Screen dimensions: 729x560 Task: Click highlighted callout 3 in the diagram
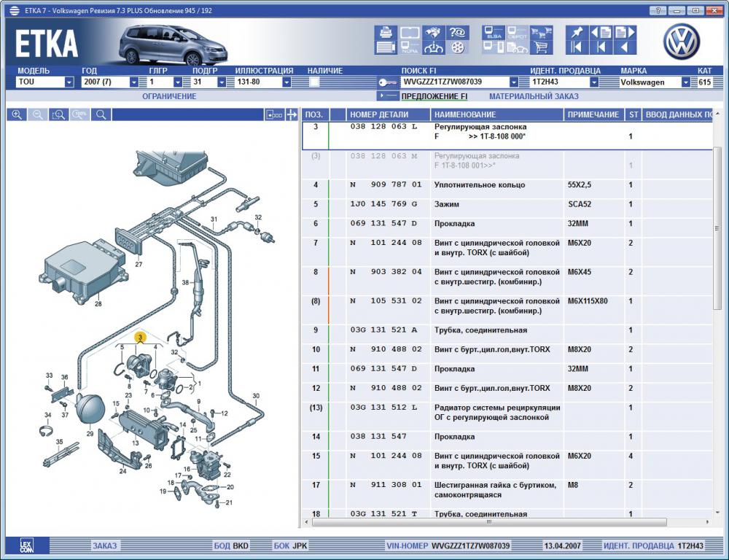140,337
